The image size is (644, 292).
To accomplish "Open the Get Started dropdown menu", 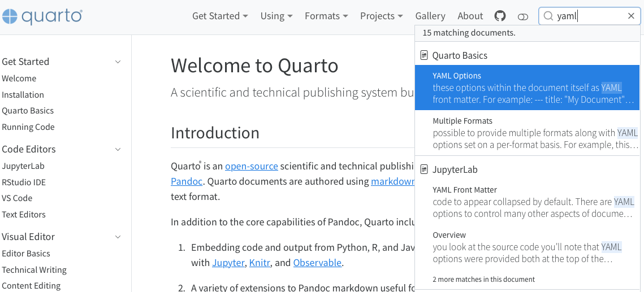I will pyautogui.click(x=220, y=16).
